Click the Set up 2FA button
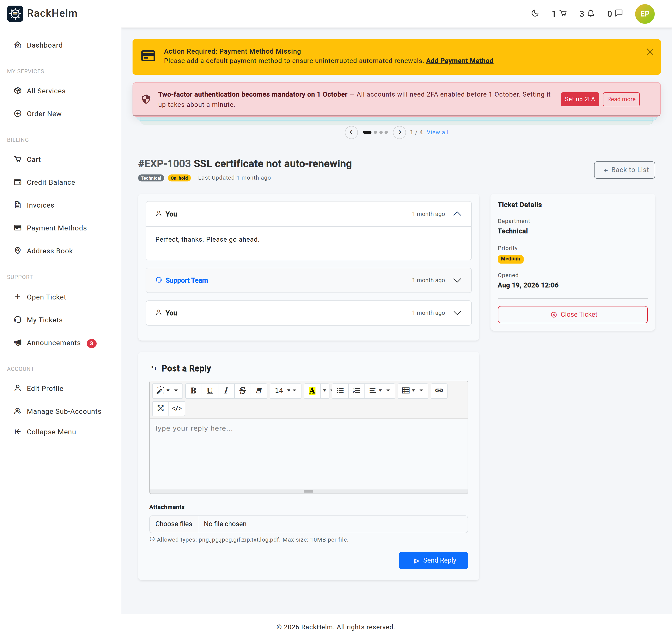 (x=580, y=99)
